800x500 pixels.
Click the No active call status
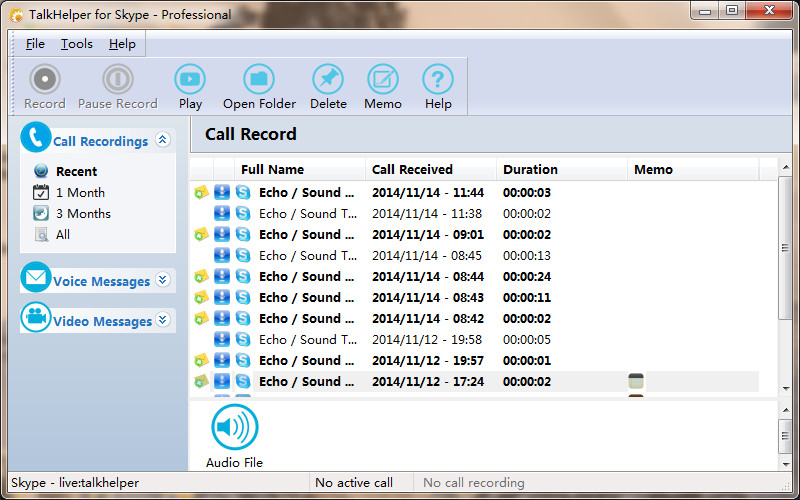(354, 483)
